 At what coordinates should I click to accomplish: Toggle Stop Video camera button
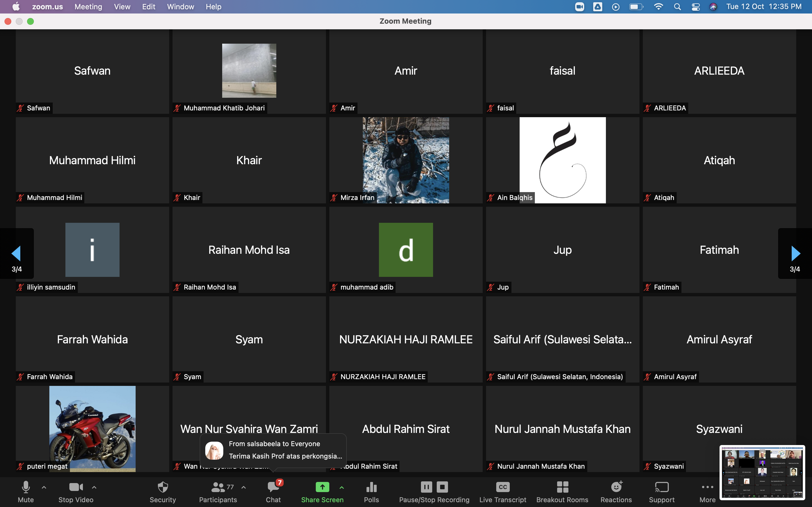[x=76, y=487]
